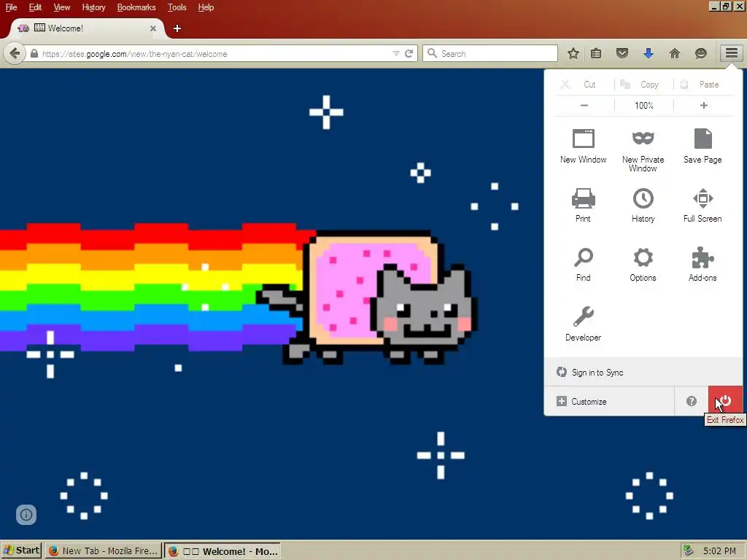Open the Windows Start button
This screenshot has height=560, width=747.
pos(21,551)
